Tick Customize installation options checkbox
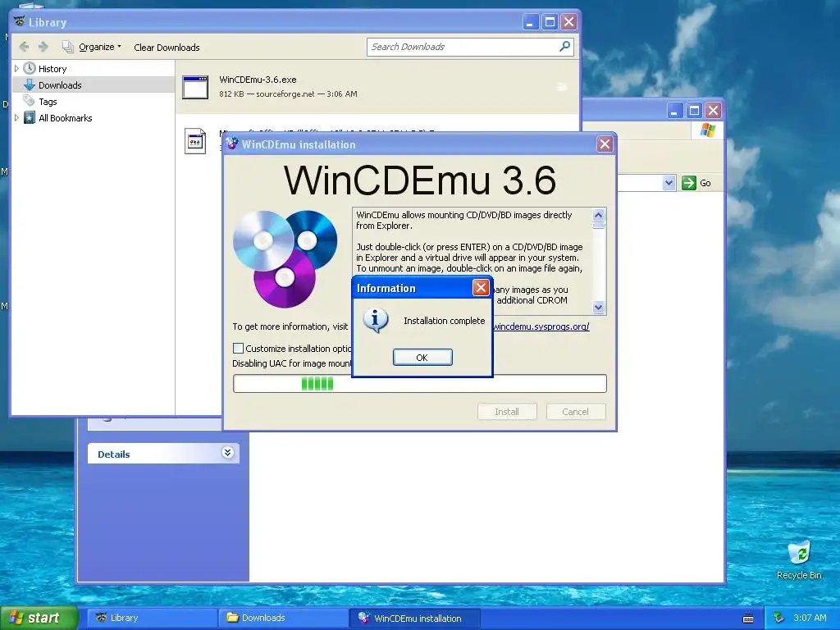This screenshot has width=840, height=630. click(x=239, y=348)
